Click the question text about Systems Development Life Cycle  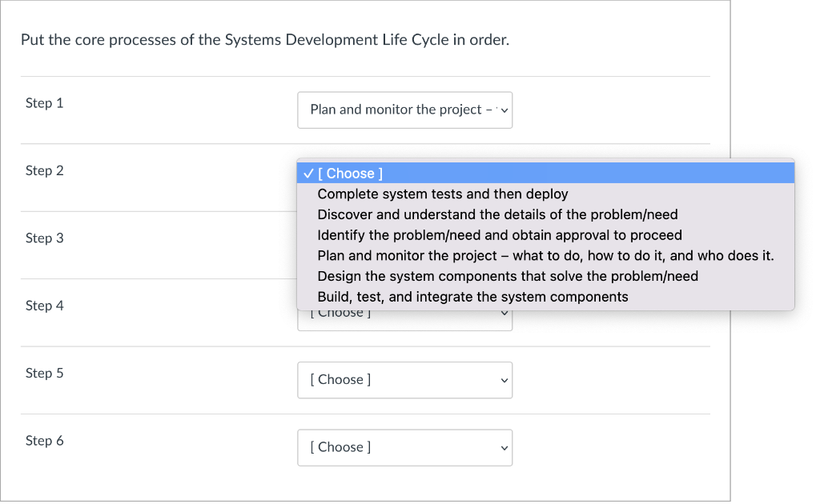[265, 40]
